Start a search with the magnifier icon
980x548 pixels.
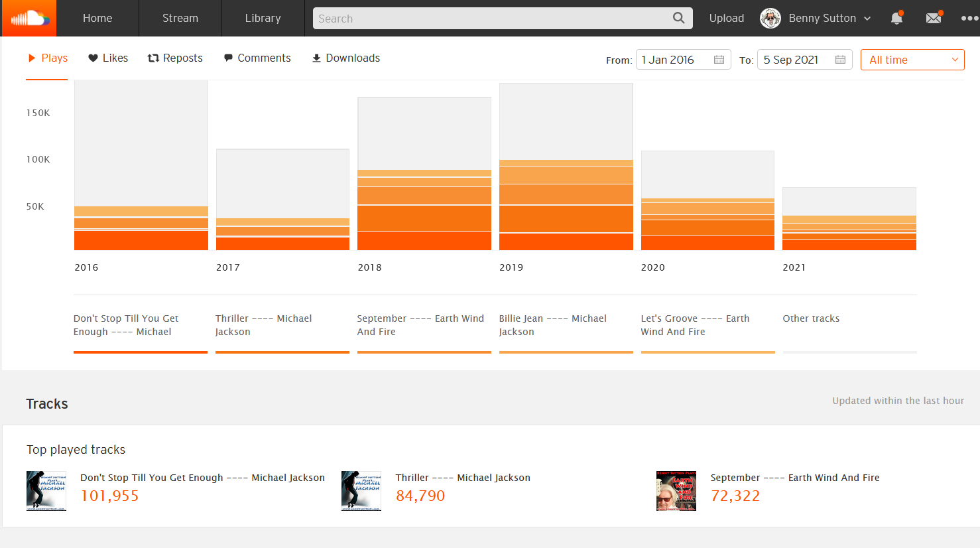point(678,18)
